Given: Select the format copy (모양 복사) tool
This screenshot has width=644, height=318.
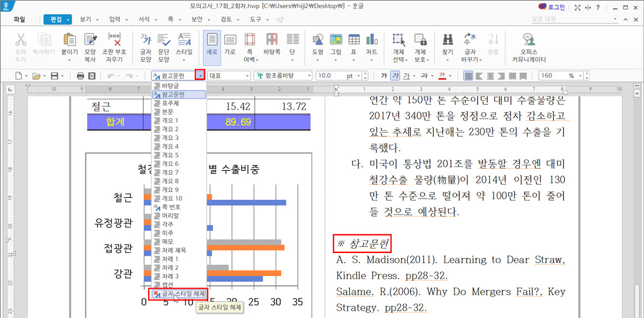Looking at the screenshot, I should 90,48.
